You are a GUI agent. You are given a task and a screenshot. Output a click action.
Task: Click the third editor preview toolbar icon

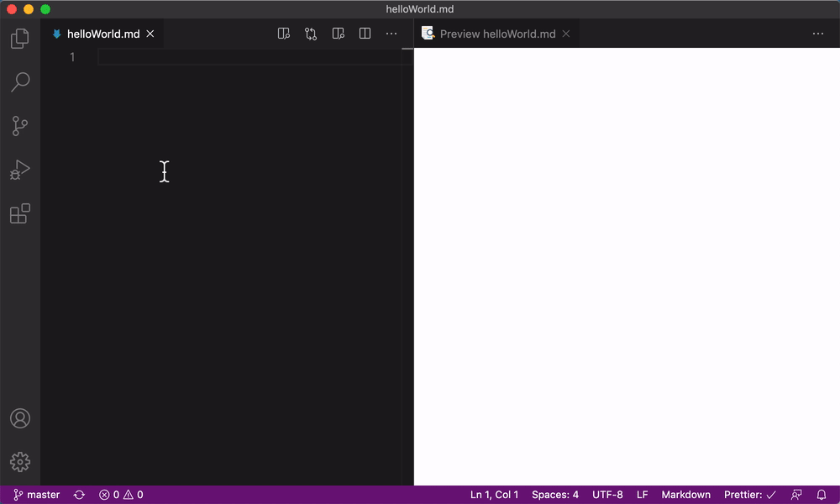[338, 34]
